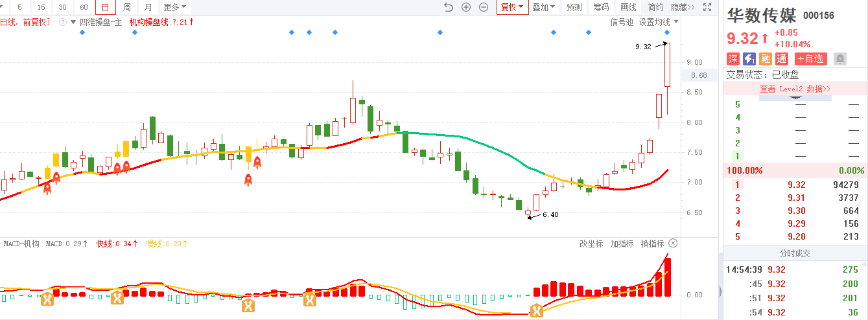This screenshot has height=320, width=868.
Task: Click the undo arrow icon in chart toolbar
Action: pyautogui.click(x=449, y=7)
